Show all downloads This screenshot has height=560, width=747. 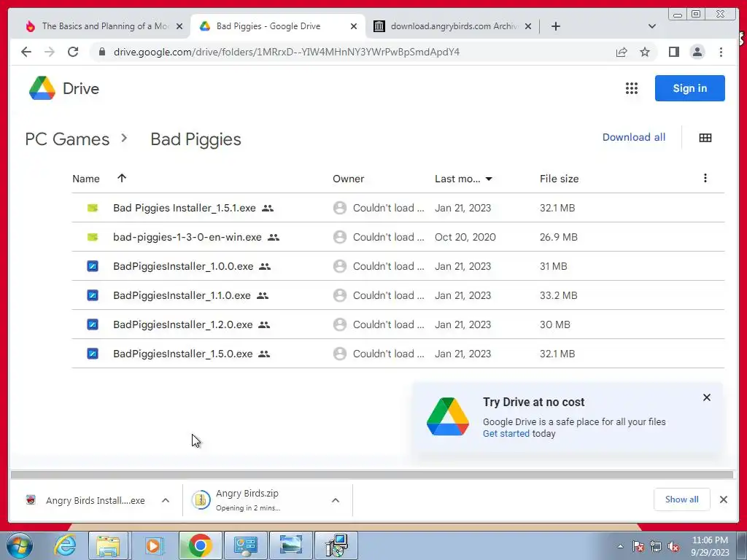(x=682, y=499)
